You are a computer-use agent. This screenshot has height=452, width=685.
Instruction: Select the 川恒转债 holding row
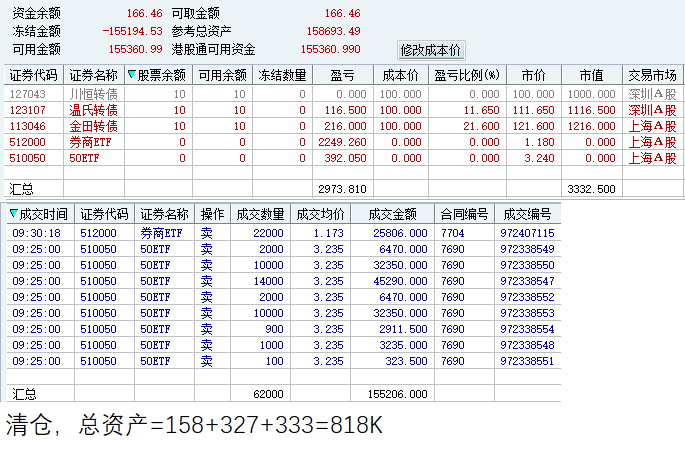343,94
